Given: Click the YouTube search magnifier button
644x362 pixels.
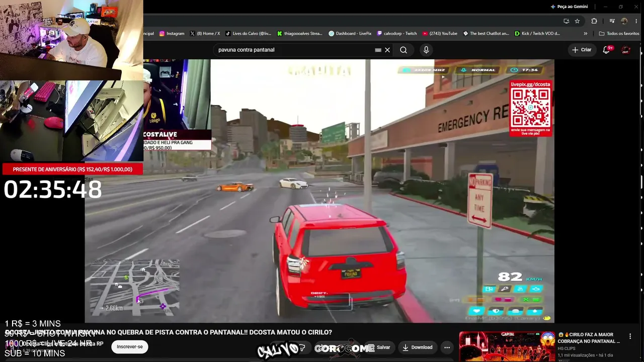Looking at the screenshot, I should 404,50.
